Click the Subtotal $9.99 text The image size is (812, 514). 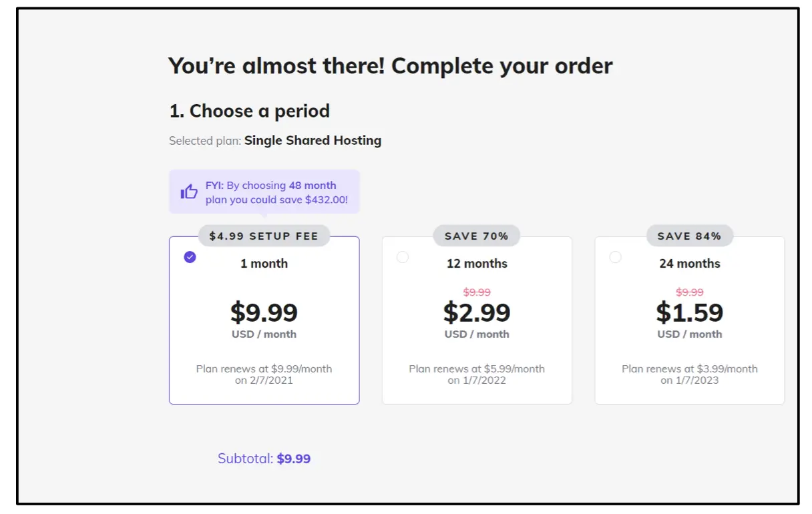pos(264,459)
